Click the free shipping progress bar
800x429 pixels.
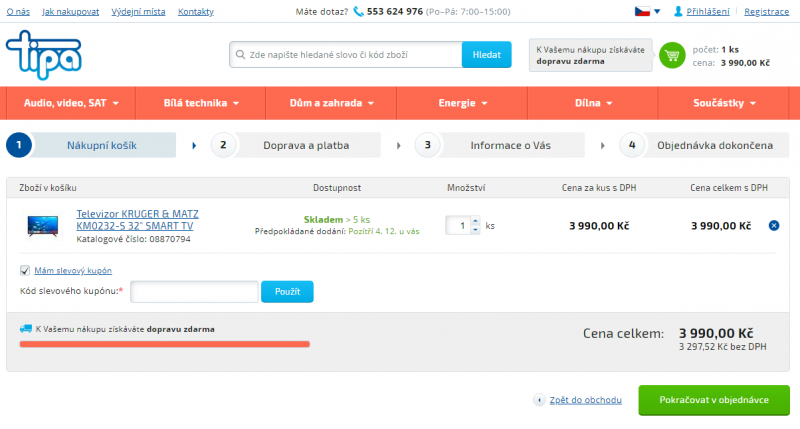[164, 344]
